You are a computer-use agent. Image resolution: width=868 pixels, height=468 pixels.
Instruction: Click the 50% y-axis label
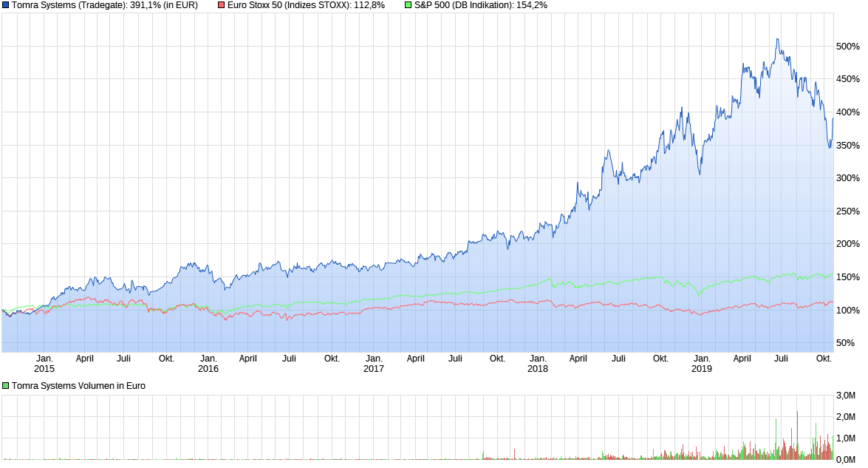[845, 343]
